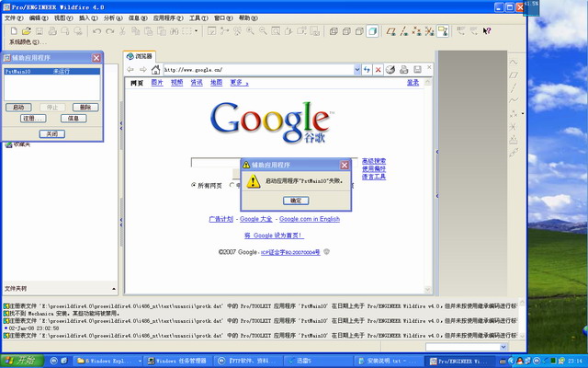Screen dimensions: 588x368
Task: Click the datum curve tool in right toolbar
Action: click(x=514, y=100)
